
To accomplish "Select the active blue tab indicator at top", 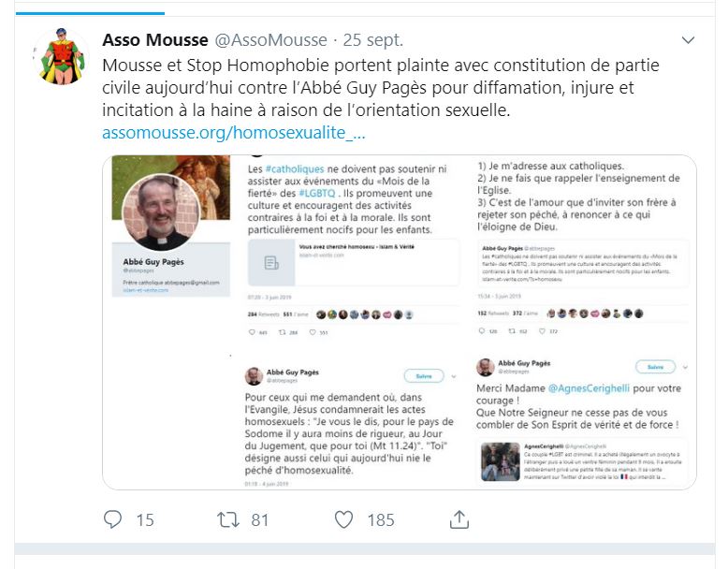I will [x=90, y=13].
